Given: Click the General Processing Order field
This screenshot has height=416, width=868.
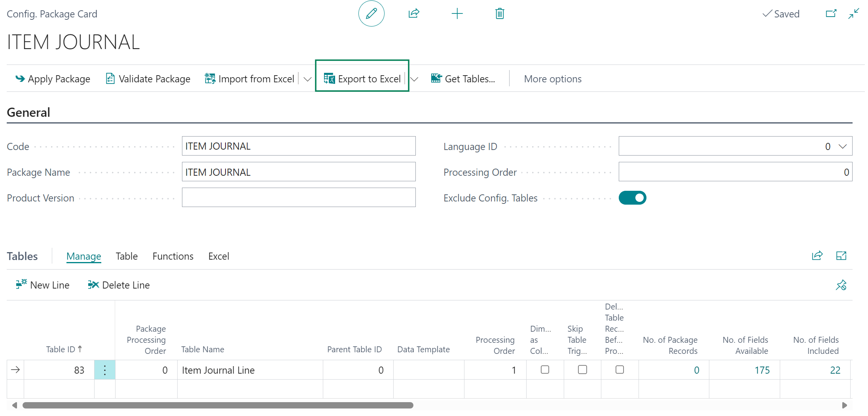Looking at the screenshot, I should click(735, 172).
